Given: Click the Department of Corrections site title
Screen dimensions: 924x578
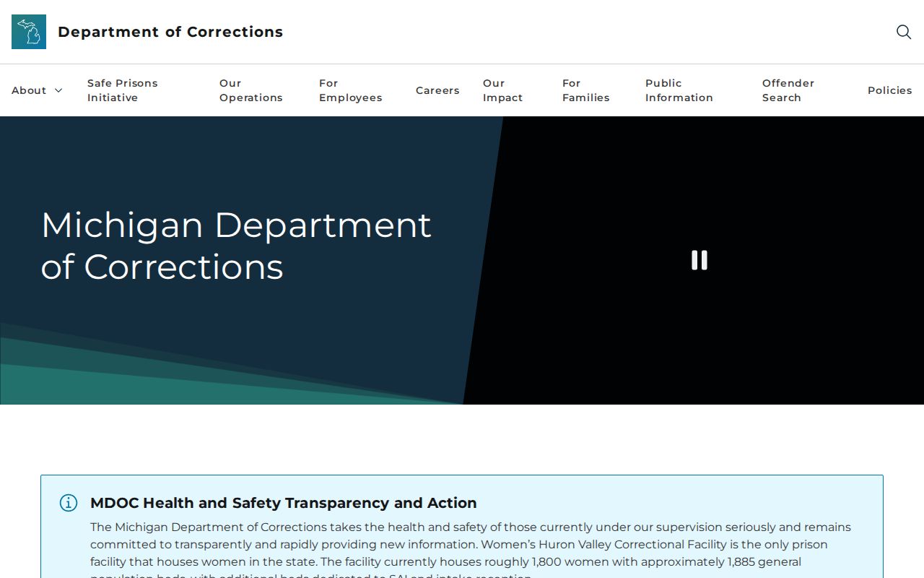Looking at the screenshot, I should click(x=170, y=32).
